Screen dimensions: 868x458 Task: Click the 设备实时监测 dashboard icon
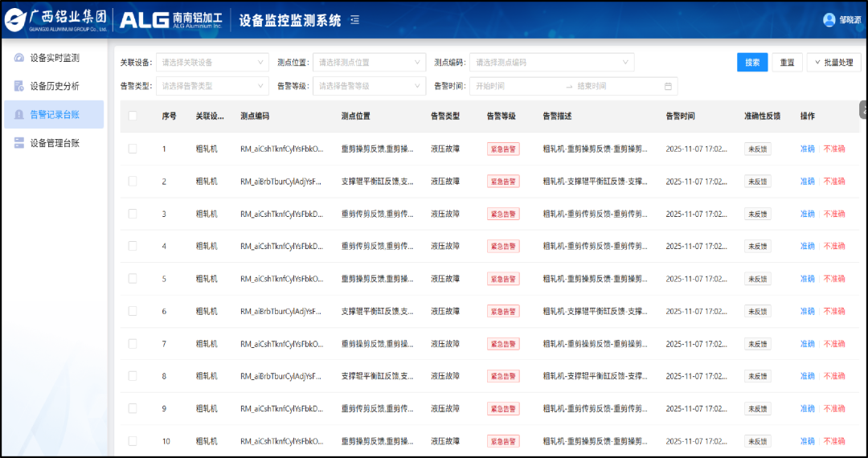click(19, 58)
